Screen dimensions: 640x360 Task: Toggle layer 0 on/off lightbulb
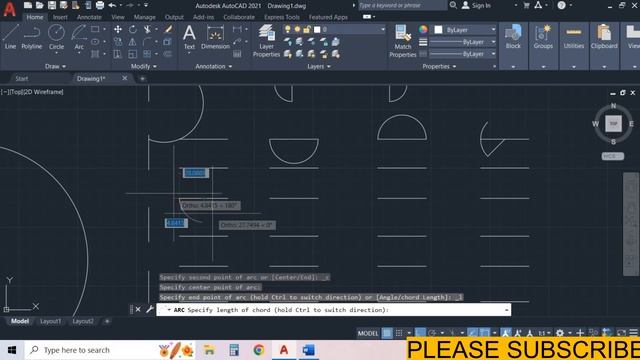(x=288, y=29)
